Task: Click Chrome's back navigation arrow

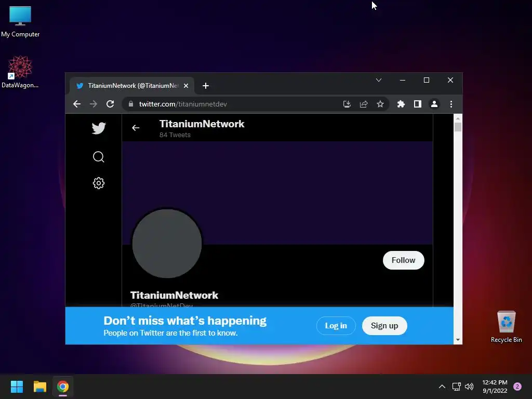Action: tap(77, 104)
